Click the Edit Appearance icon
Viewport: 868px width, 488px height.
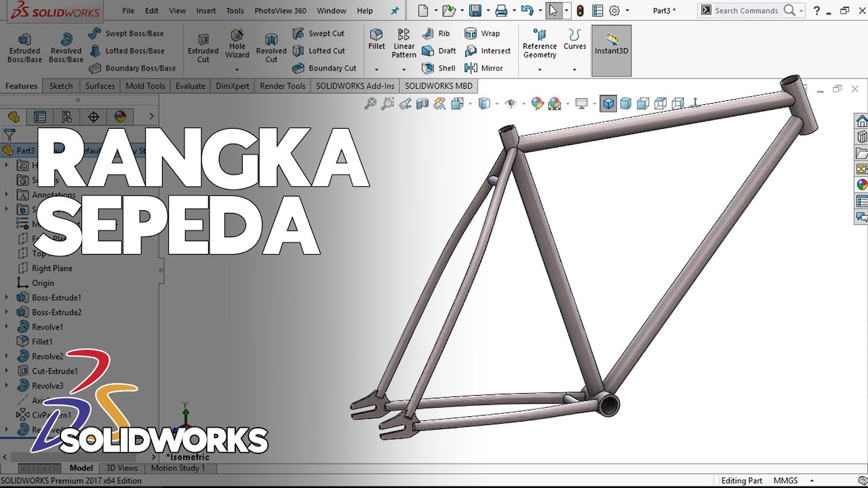click(537, 104)
